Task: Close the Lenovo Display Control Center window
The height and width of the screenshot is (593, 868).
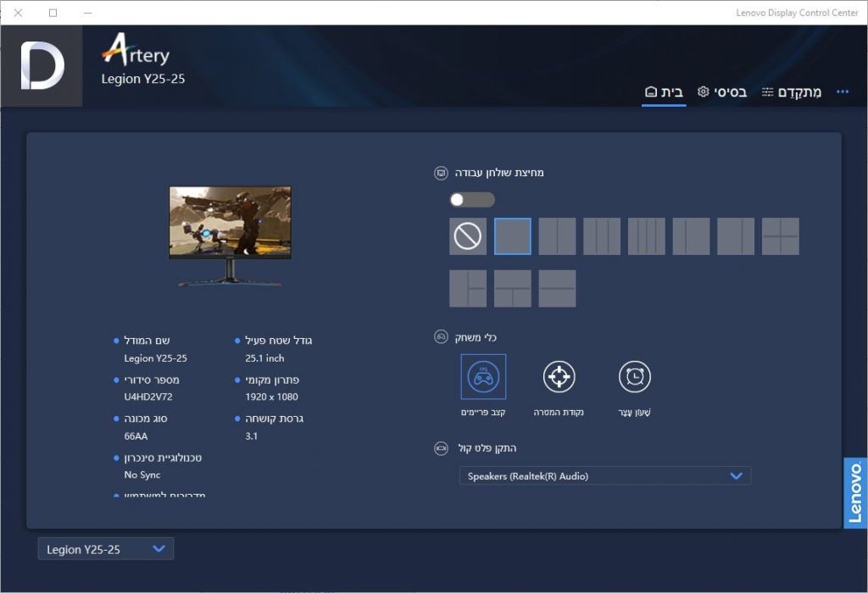Action: (x=19, y=13)
